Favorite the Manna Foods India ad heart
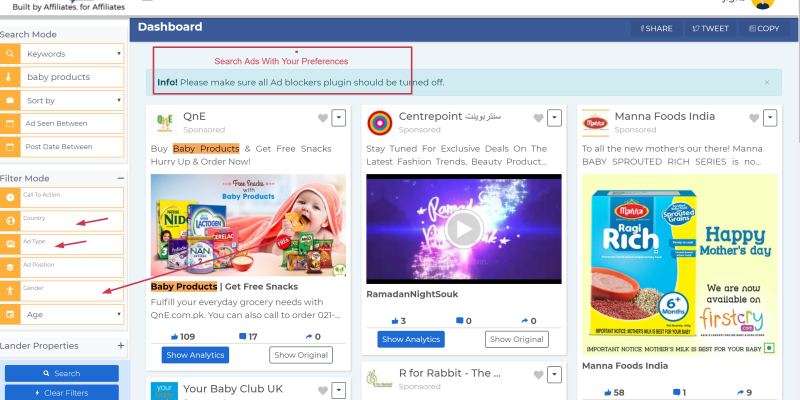 click(x=754, y=118)
